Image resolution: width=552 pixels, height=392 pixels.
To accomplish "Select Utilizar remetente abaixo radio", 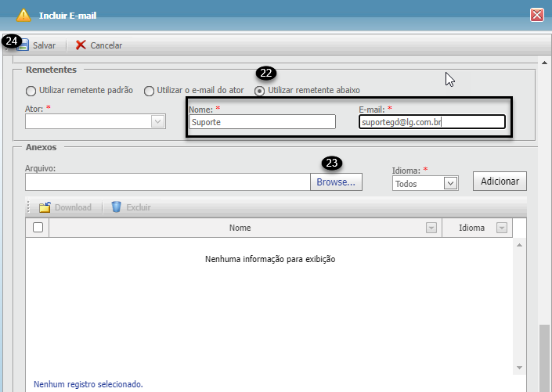I will pyautogui.click(x=259, y=91).
